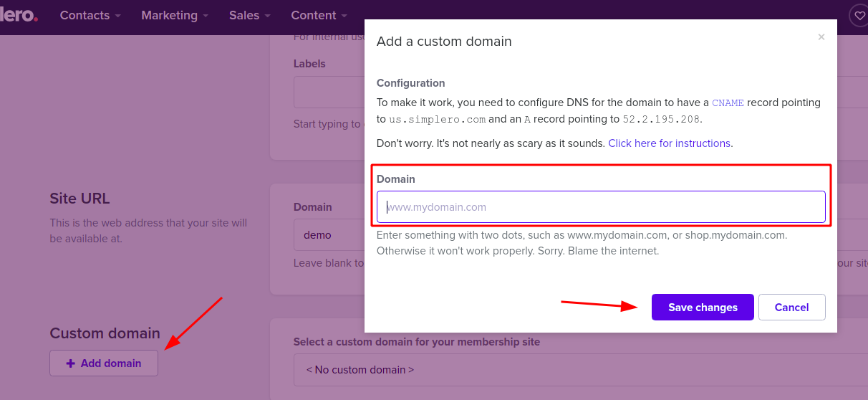Open the Contacts menu

point(90,15)
